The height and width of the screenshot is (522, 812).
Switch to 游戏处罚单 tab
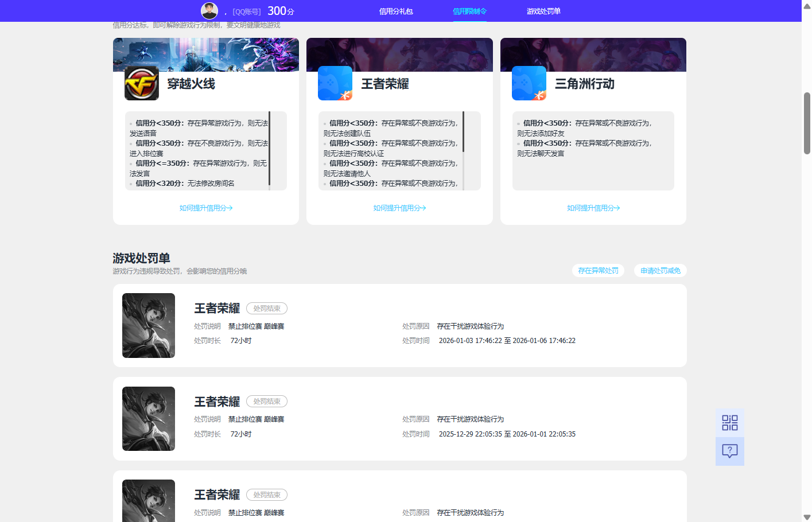(x=543, y=11)
